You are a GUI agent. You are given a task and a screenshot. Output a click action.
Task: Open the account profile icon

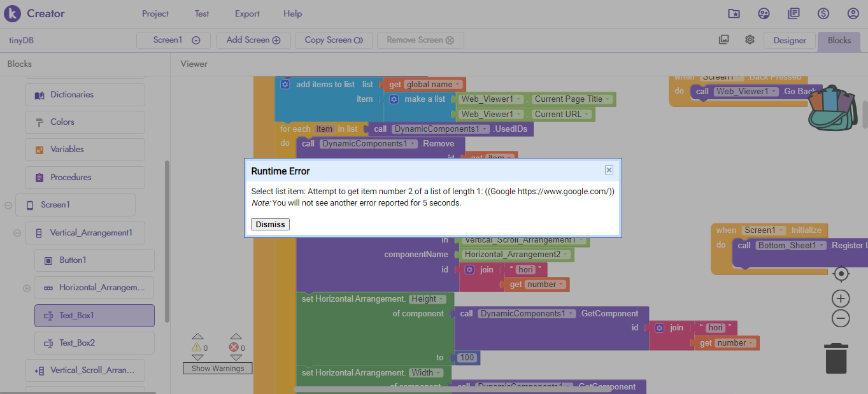coord(853,13)
